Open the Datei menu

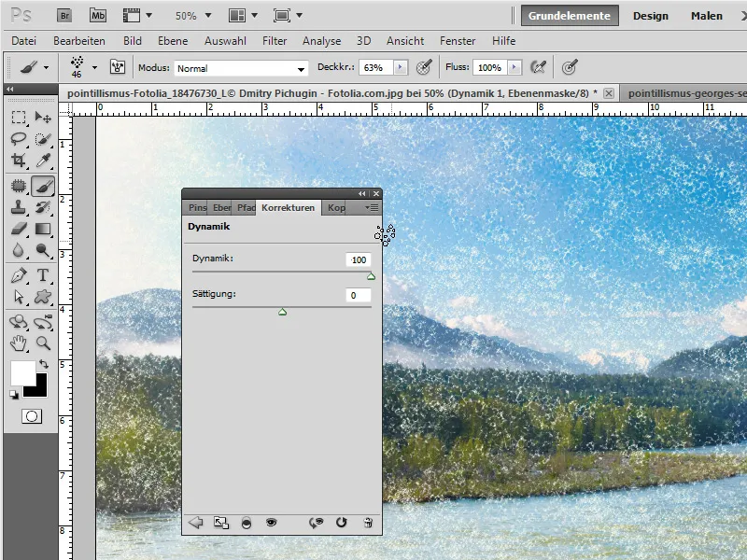[24, 41]
